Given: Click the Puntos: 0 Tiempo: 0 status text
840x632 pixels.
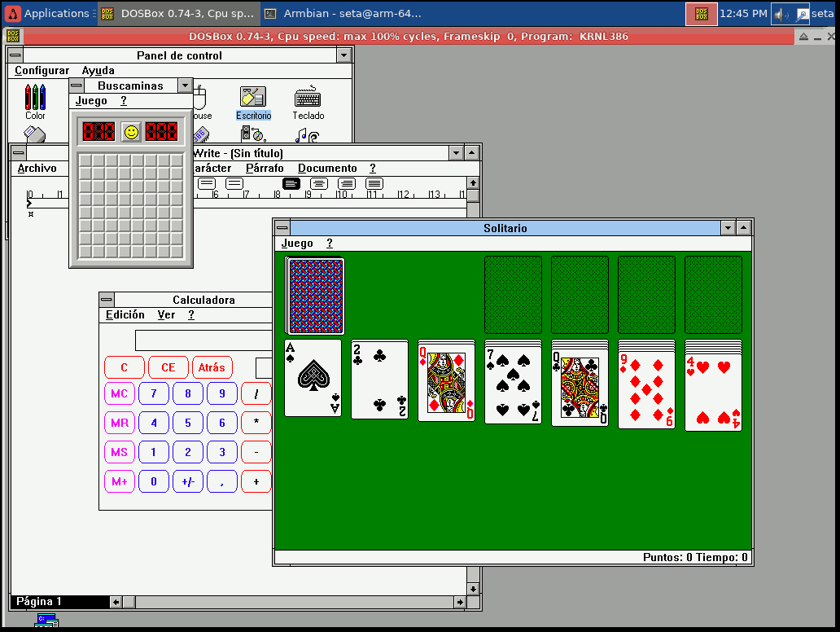Looking at the screenshot, I should pos(695,558).
